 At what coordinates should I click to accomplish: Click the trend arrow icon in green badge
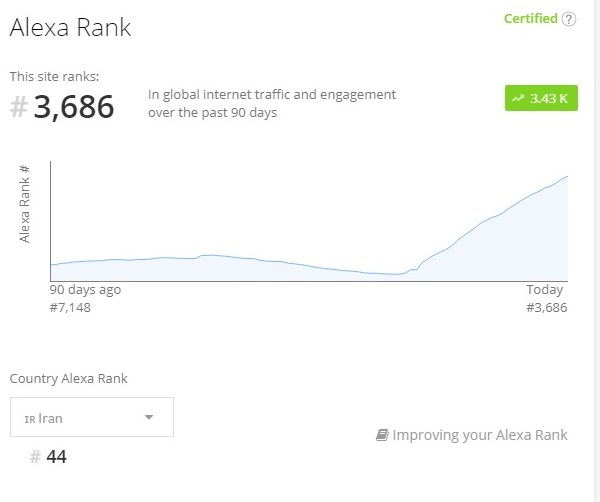(518, 99)
